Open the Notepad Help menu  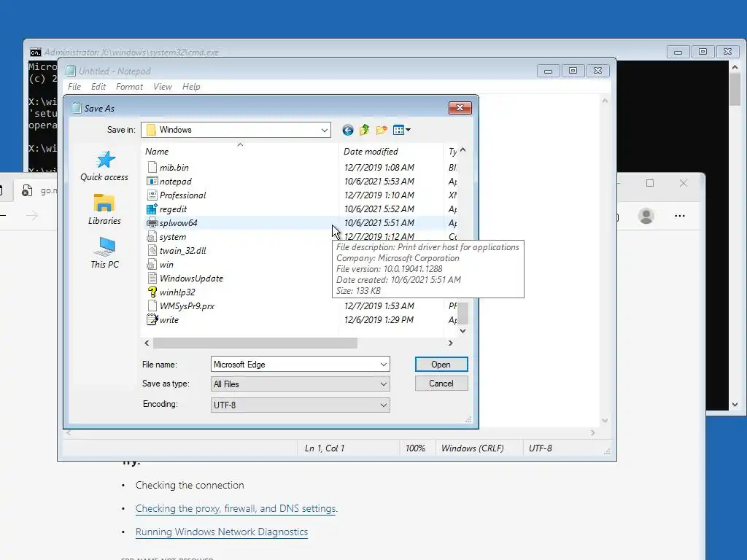191,87
